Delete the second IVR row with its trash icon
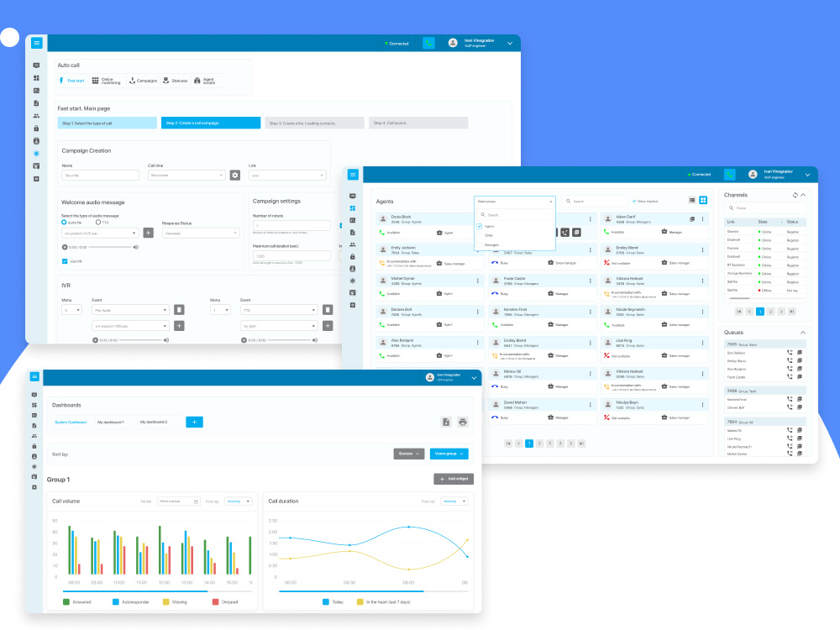The image size is (840, 630). click(x=328, y=310)
